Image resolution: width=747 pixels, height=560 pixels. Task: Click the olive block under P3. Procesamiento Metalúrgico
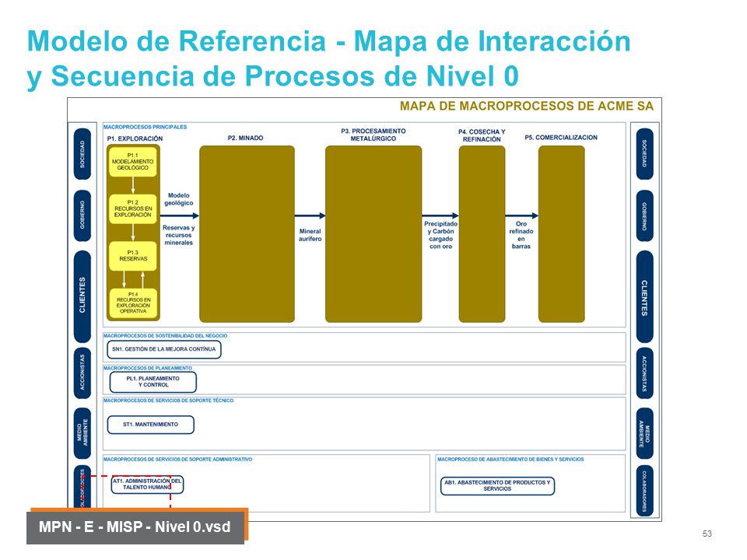(373, 234)
